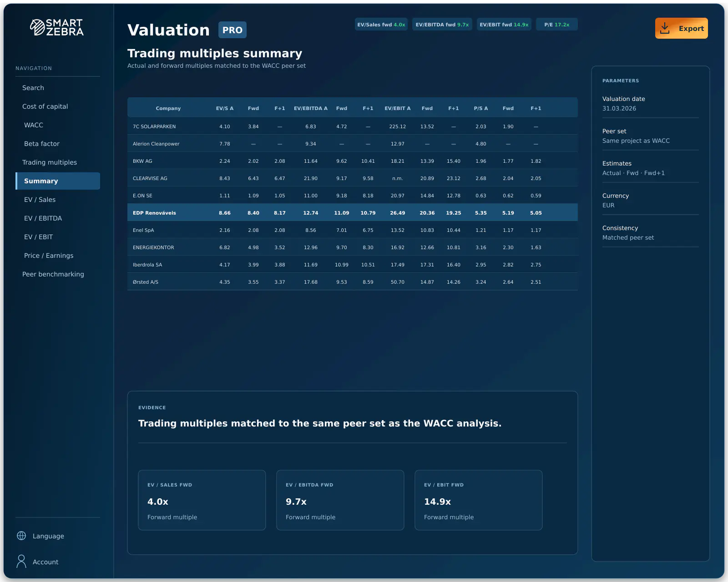Go to Cost of capital section
Screen dimensions: 728x582
pyautogui.click(x=58, y=106)
